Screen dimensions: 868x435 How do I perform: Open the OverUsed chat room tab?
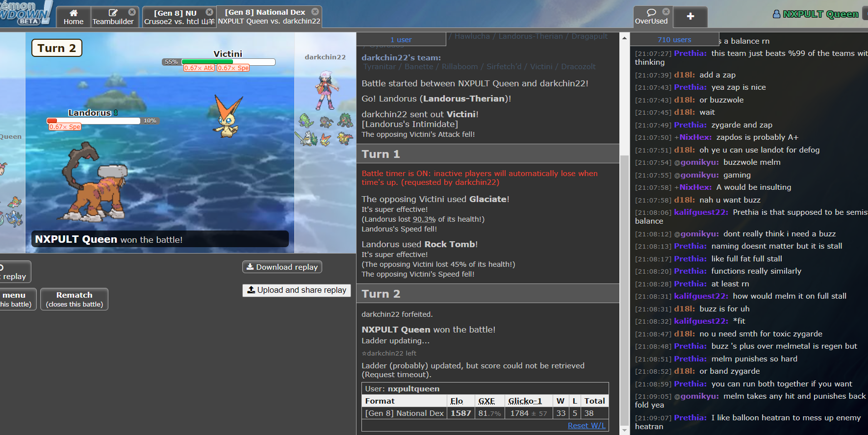(x=651, y=17)
